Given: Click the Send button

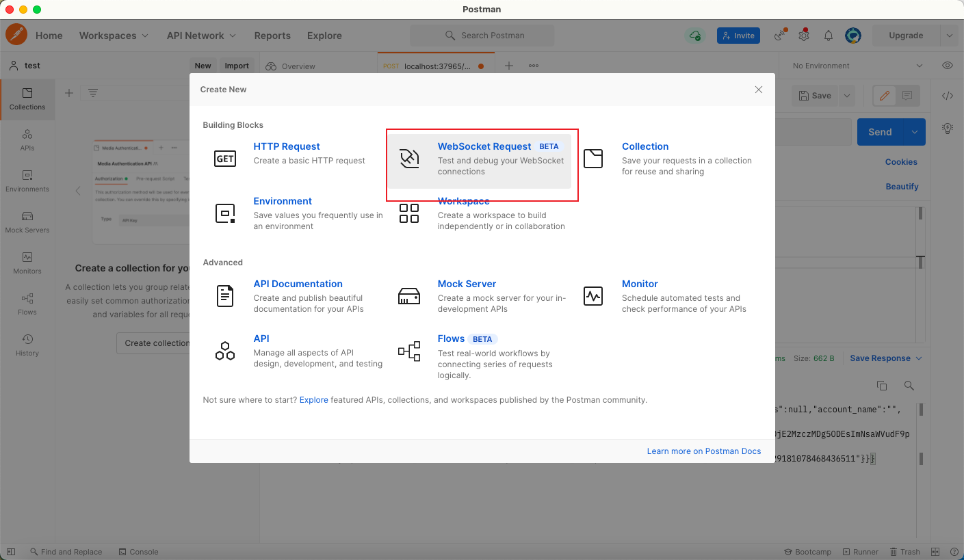Looking at the screenshot, I should point(880,132).
